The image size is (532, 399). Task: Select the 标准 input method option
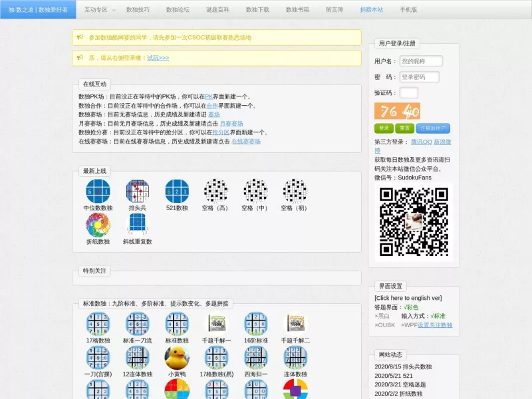(x=438, y=316)
